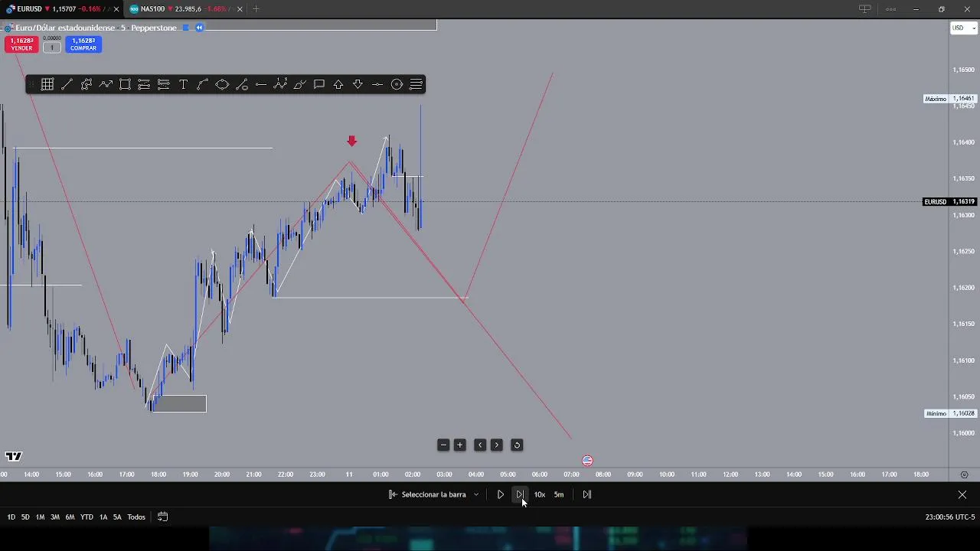This screenshot has width=980, height=551.
Task: Select Todos time range
Action: pos(136,517)
